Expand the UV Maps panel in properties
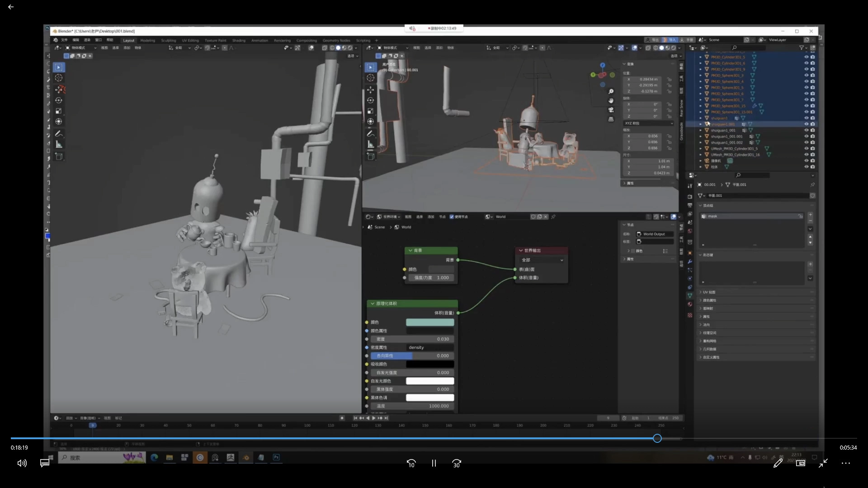The width and height of the screenshot is (868, 488). [x=709, y=292]
